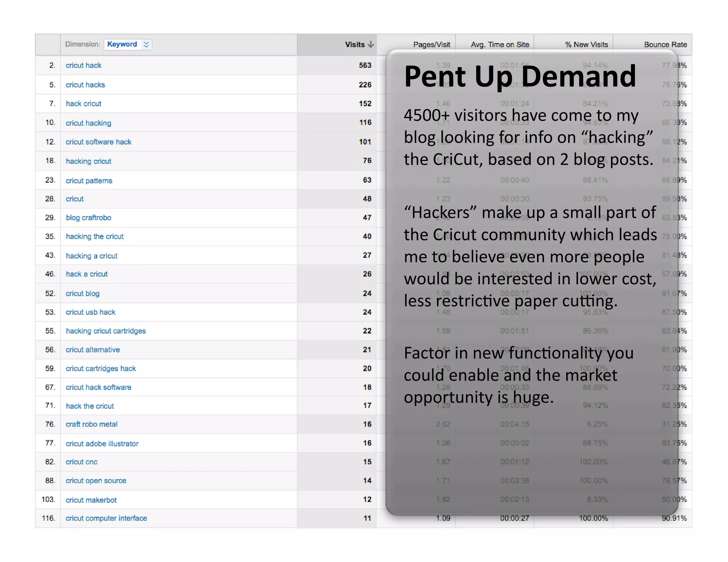This screenshot has height=562, width=728.
Task: Open the 'hack the cricut' keyword link
Action: tap(90, 406)
